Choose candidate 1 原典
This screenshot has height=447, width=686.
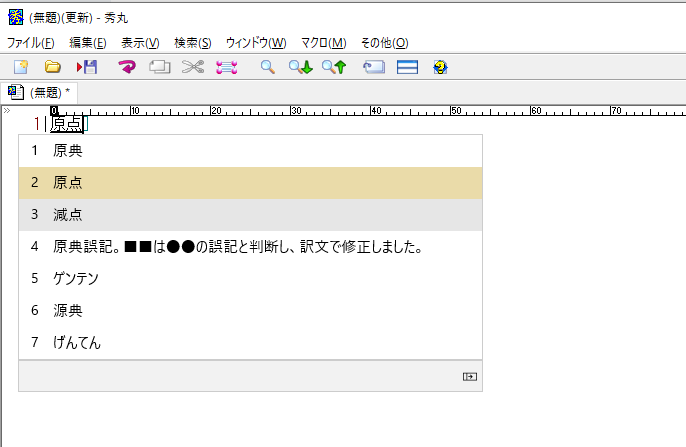[x=250, y=151]
